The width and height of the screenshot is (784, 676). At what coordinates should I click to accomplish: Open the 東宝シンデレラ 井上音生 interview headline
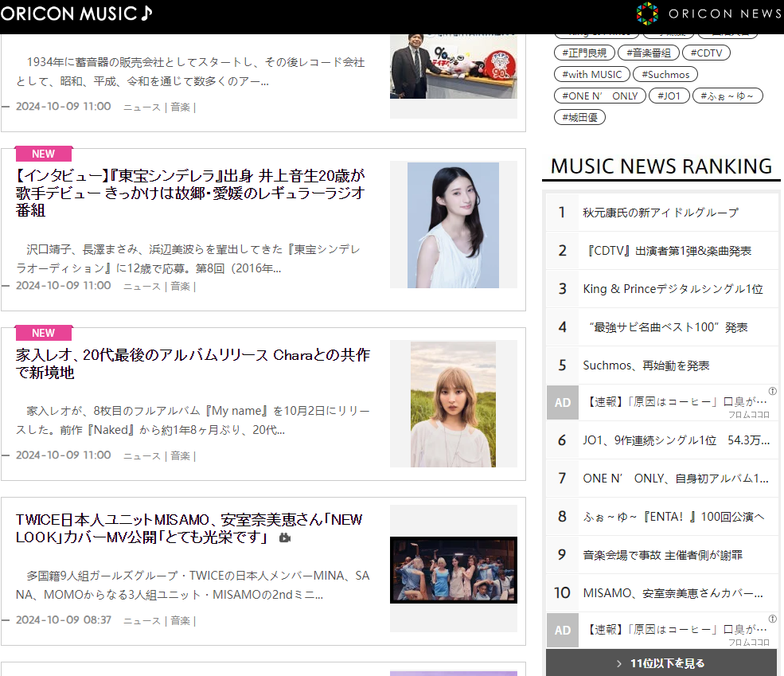tap(190, 193)
